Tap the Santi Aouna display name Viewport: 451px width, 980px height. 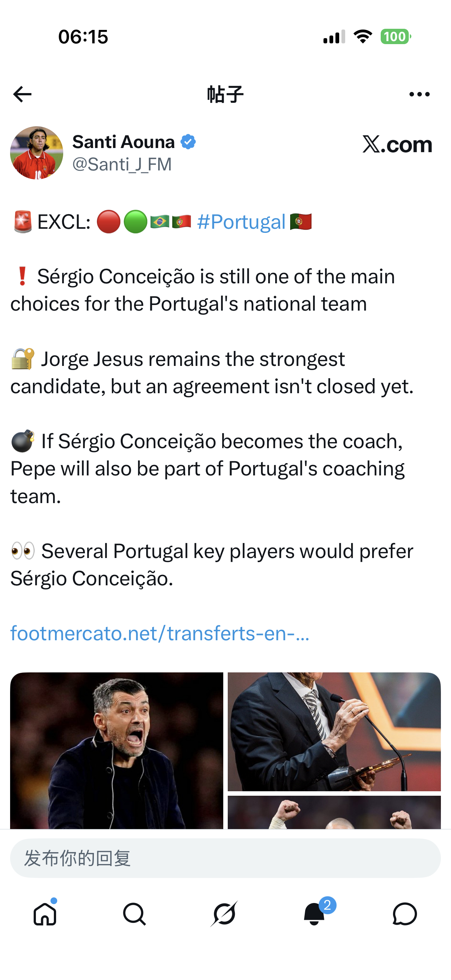(124, 142)
